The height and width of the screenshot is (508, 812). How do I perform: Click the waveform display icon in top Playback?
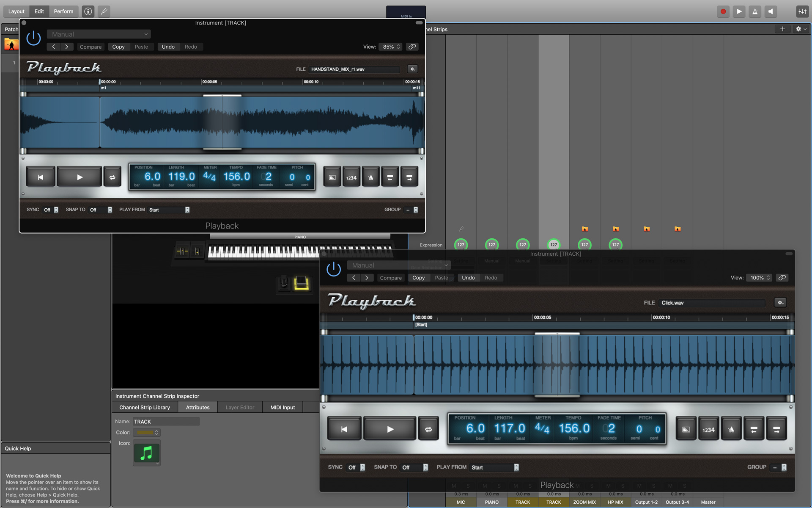pyautogui.click(x=332, y=176)
